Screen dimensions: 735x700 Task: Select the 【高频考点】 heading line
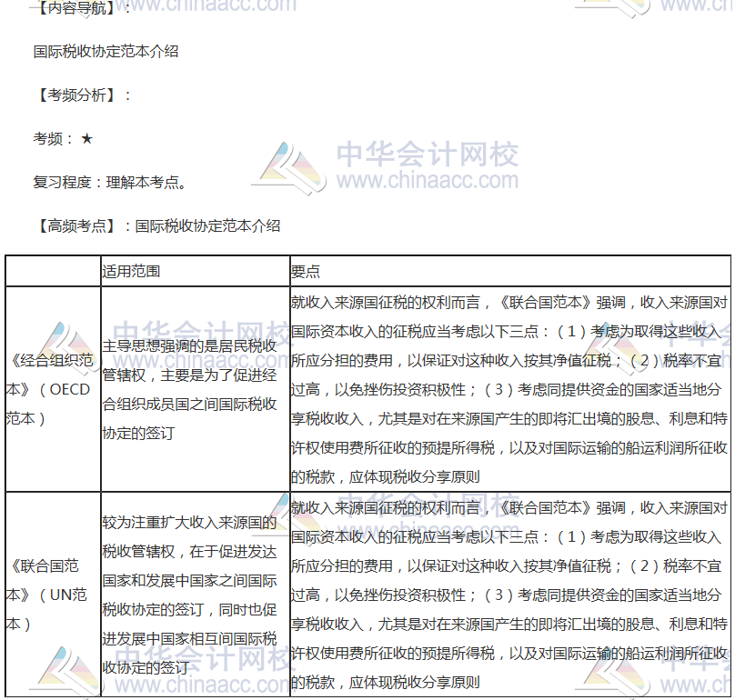point(156,226)
